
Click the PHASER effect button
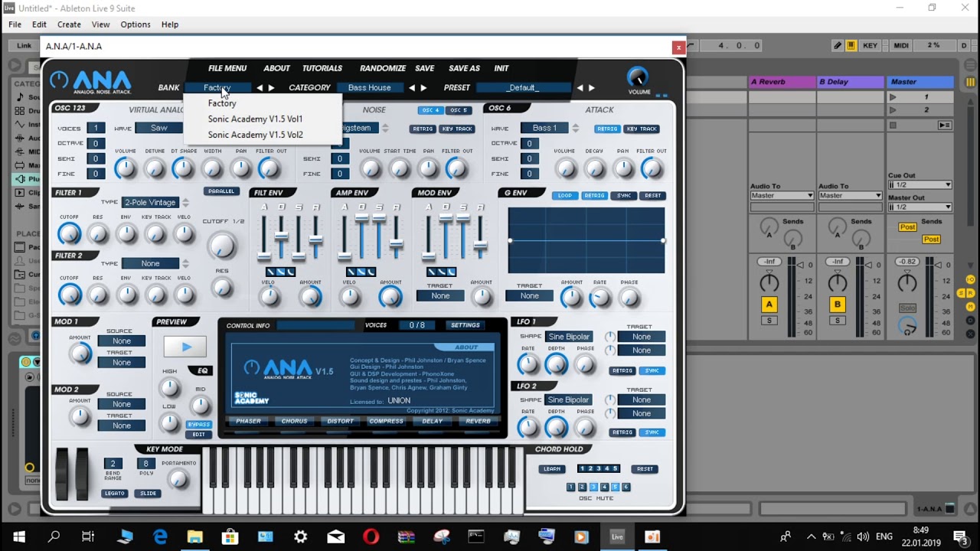[248, 422]
